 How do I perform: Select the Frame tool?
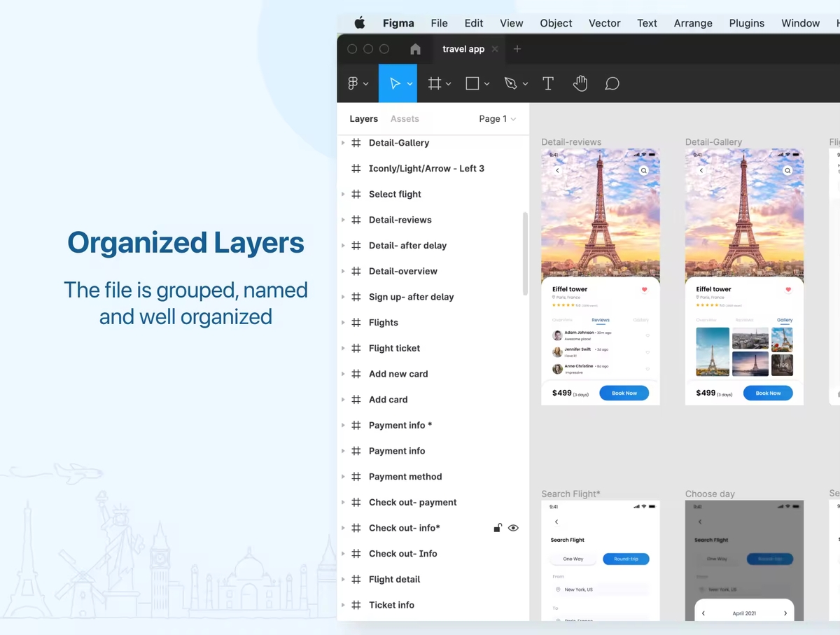pyautogui.click(x=435, y=84)
